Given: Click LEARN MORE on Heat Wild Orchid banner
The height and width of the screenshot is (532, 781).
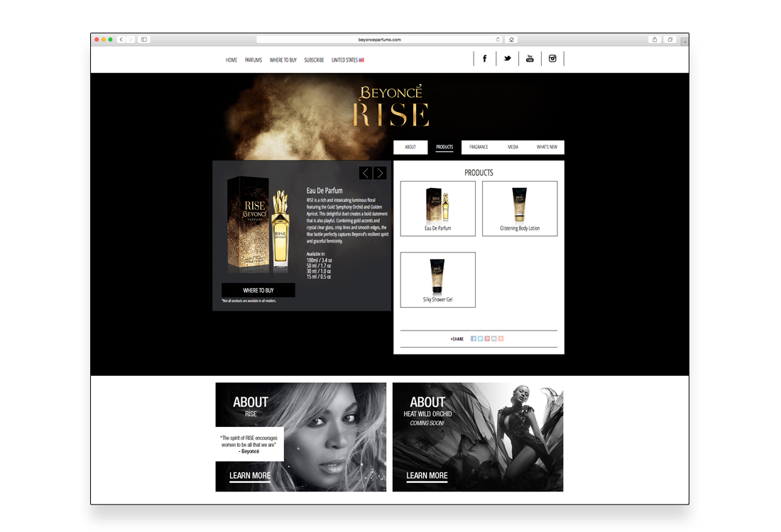Looking at the screenshot, I should (x=427, y=476).
